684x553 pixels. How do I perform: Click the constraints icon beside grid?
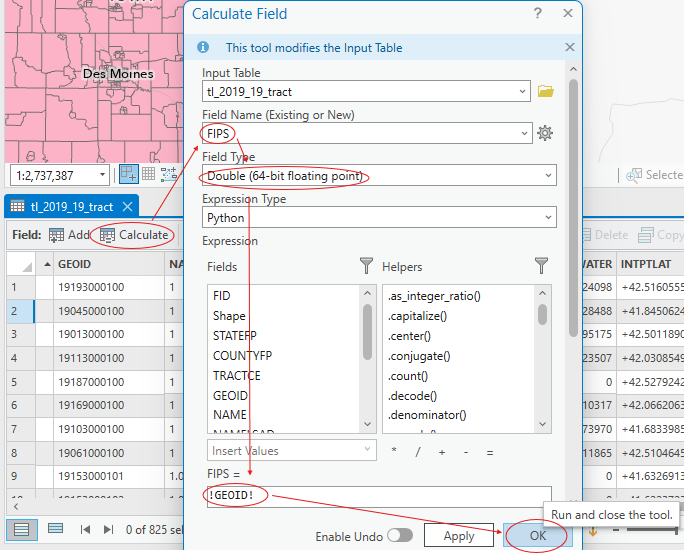click(168, 174)
